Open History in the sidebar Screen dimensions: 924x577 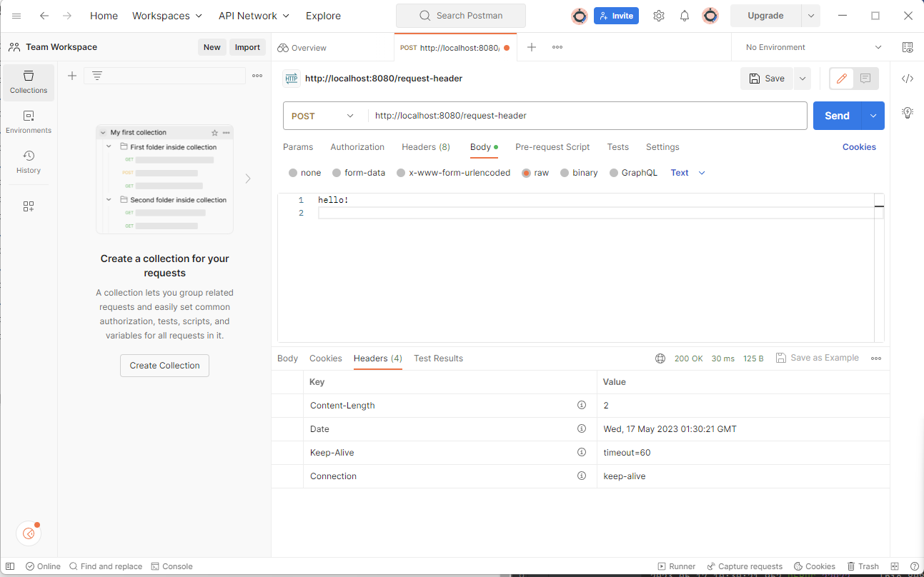(x=29, y=162)
